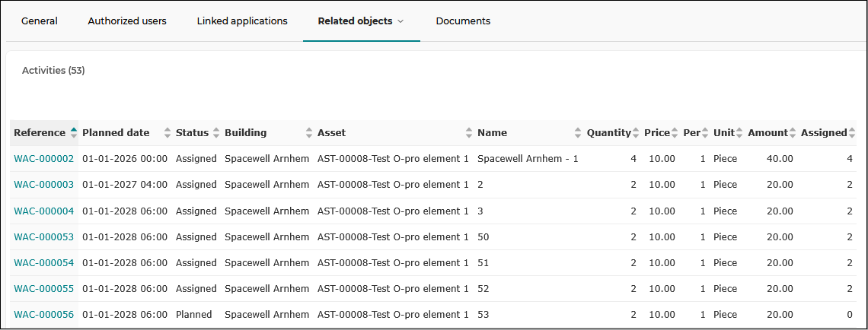Switch to the General tab
This screenshot has width=868, height=330.
click(40, 21)
